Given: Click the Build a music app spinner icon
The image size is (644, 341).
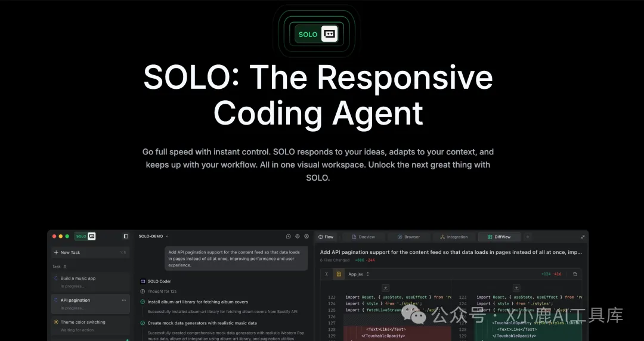Looking at the screenshot, I should (56, 278).
